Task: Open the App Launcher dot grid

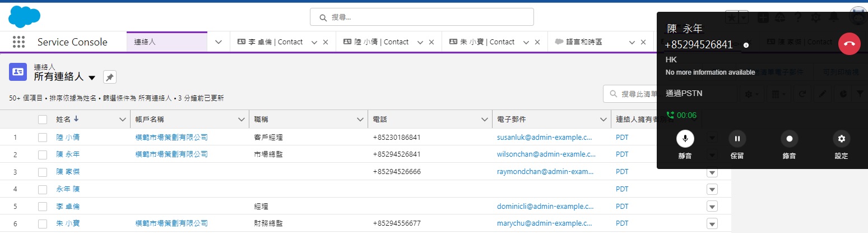Action: point(18,42)
